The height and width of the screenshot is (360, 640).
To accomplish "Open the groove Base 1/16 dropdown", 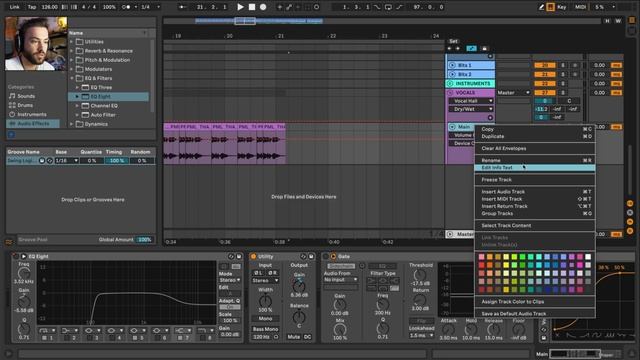I will tap(67, 161).
